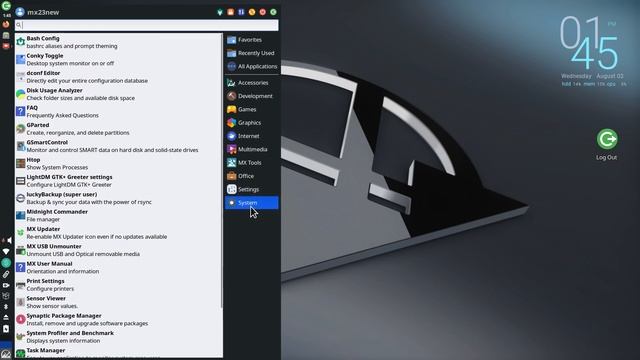640x360 pixels.
Task: Click the yellow icon in menu header
Action: [x=252, y=12]
